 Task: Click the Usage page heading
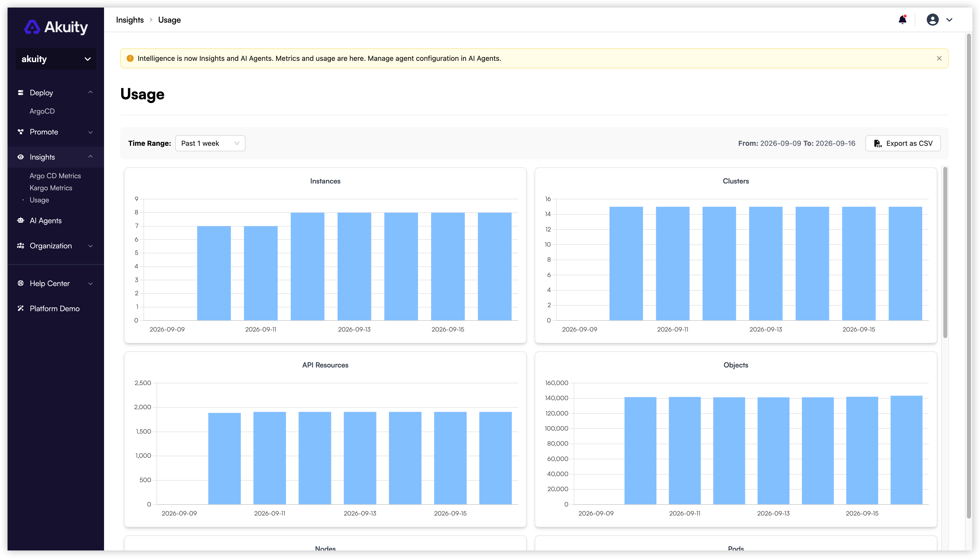click(142, 94)
